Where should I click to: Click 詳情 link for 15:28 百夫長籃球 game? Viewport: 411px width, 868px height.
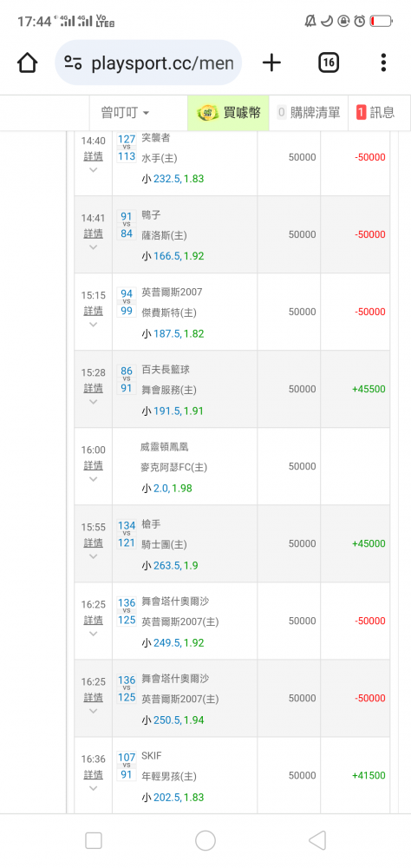coord(93,388)
